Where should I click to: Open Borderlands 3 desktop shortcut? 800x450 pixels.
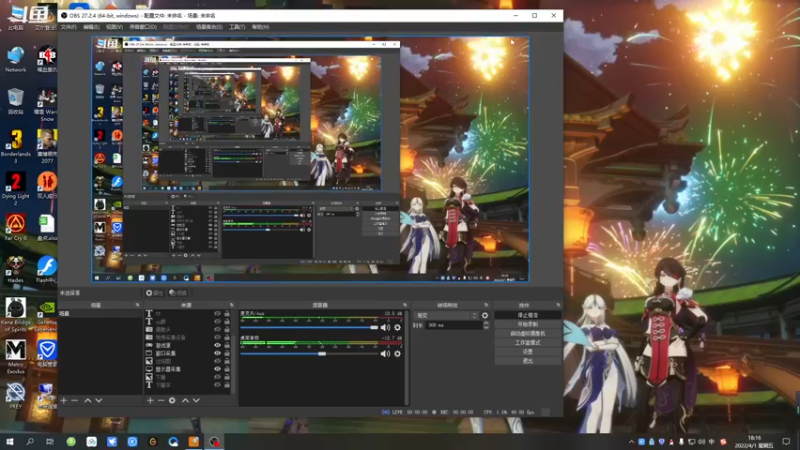pyautogui.click(x=16, y=146)
